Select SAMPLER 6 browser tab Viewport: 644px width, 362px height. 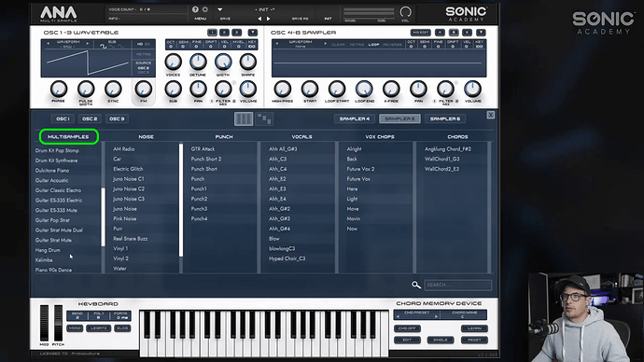(445, 118)
